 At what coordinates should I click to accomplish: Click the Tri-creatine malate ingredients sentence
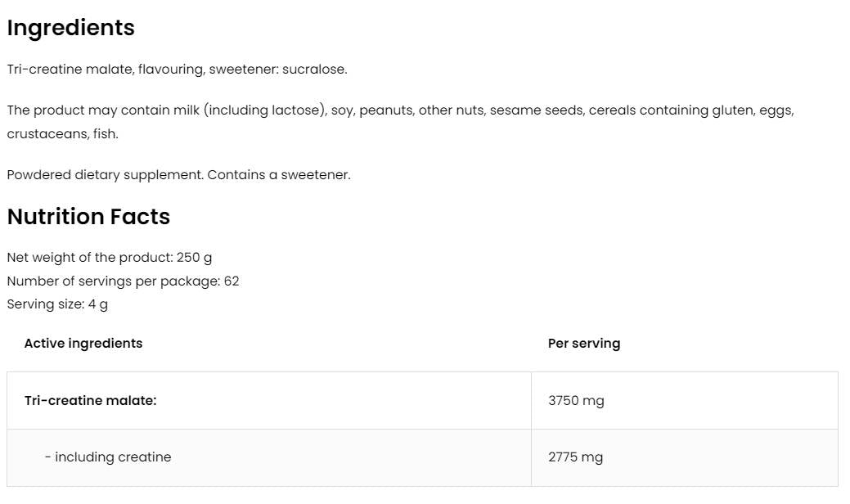coord(177,70)
